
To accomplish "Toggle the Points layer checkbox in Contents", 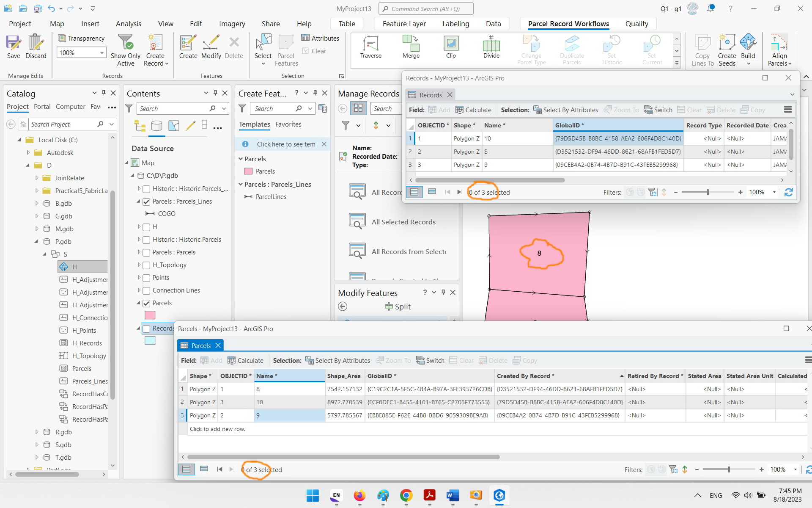I will 146,278.
